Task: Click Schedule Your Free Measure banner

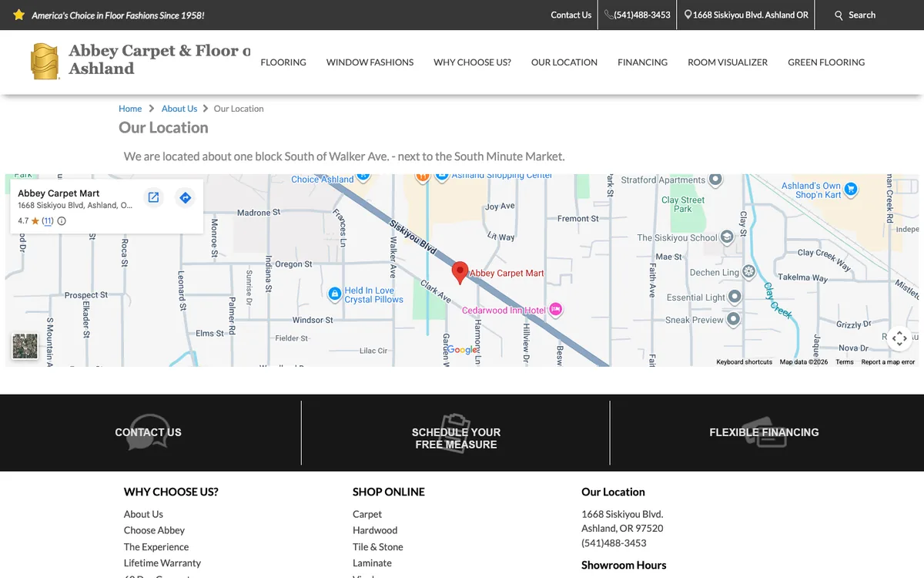Action: (456, 433)
